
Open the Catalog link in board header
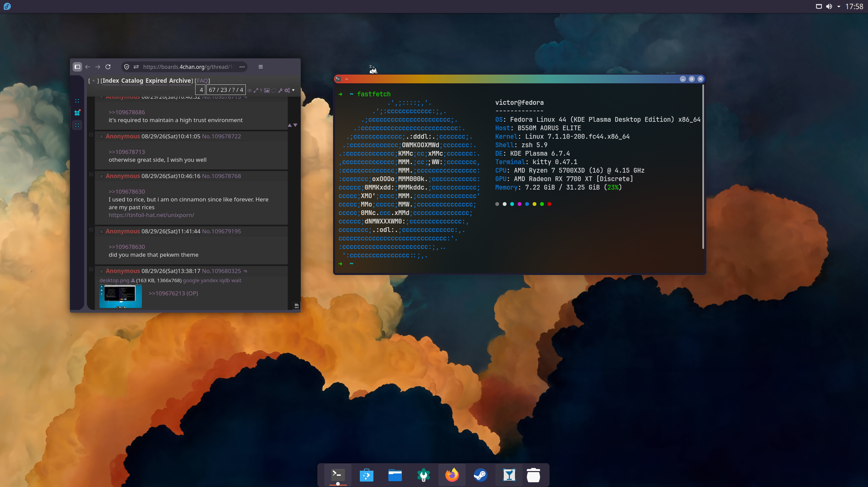point(132,81)
